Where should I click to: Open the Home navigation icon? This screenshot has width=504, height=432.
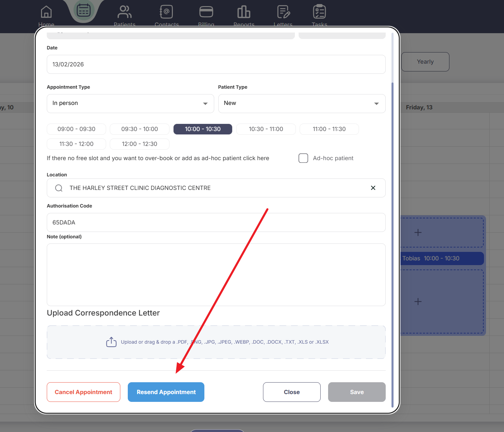[46, 12]
